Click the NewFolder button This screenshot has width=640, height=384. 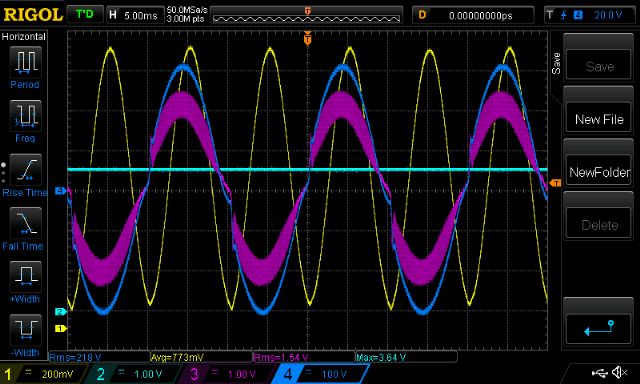pyautogui.click(x=599, y=172)
